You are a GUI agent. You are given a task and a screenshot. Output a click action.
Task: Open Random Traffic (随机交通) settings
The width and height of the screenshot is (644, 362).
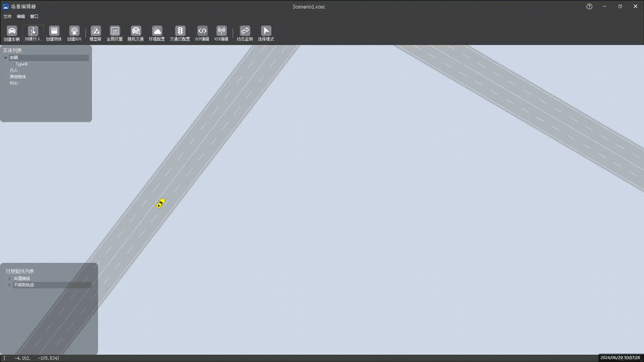136,31
